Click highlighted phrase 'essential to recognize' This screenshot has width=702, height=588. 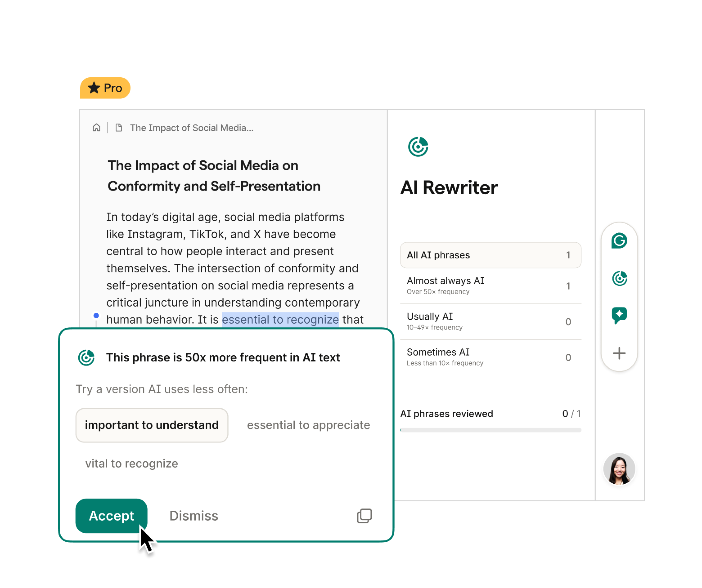[280, 319]
